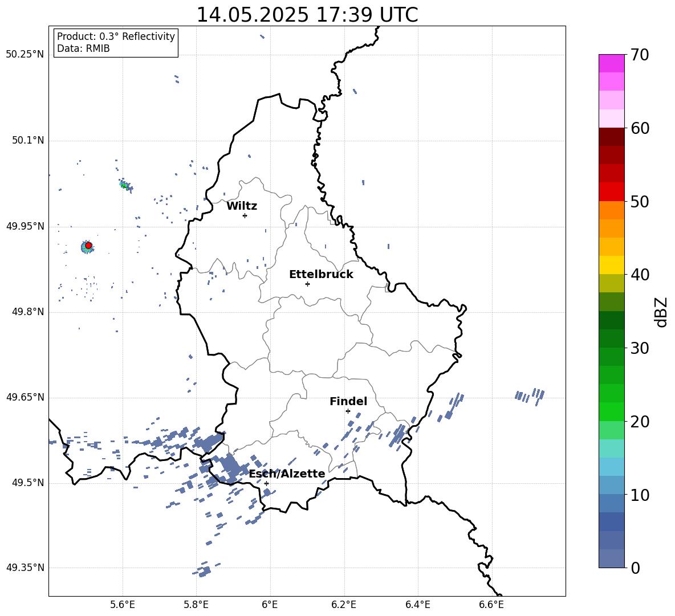Image resolution: width=675 pixels, height=616 pixels.
Task: Click the plus marker below Wiltz
Action: (x=245, y=215)
